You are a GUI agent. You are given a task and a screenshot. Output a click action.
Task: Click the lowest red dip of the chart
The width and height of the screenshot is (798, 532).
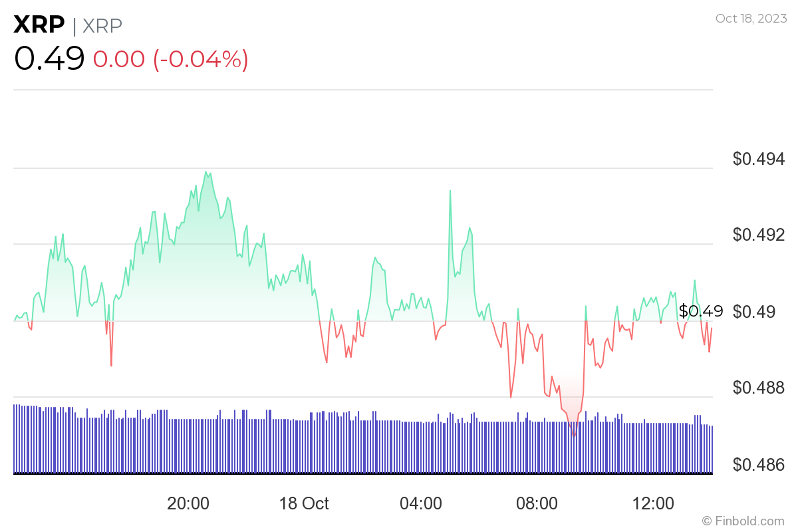tap(574, 436)
